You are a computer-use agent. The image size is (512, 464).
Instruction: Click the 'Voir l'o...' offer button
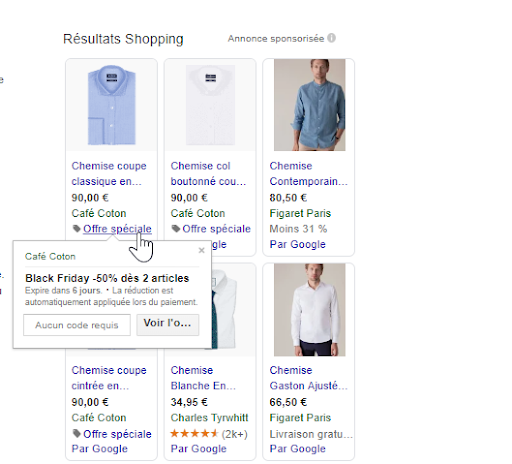tap(168, 325)
